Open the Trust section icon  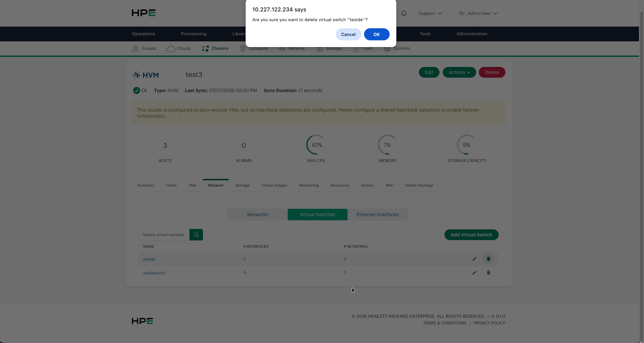356,49
